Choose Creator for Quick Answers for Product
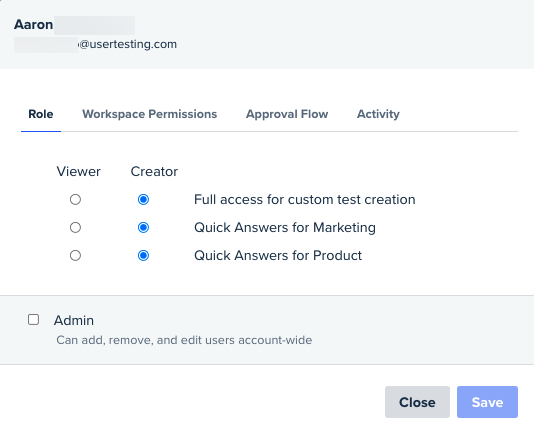The width and height of the screenshot is (534, 438). [x=143, y=255]
